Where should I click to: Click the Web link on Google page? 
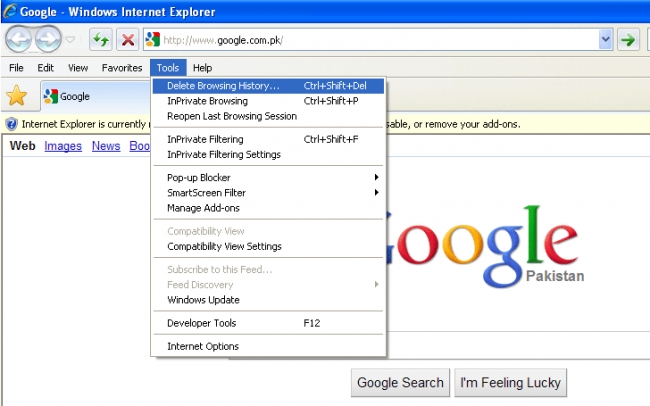pyautogui.click(x=22, y=146)
